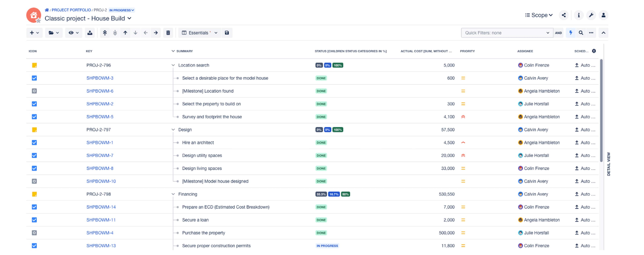Image resolution: width=644 pixels, height=255 pixels.
Task: Open column settings gear icon
Action: [x=594, y=51]
